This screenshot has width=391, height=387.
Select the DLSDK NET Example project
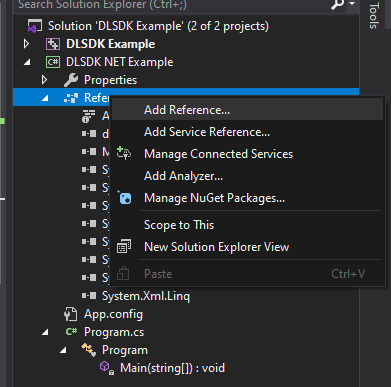(x=120, y=62)
